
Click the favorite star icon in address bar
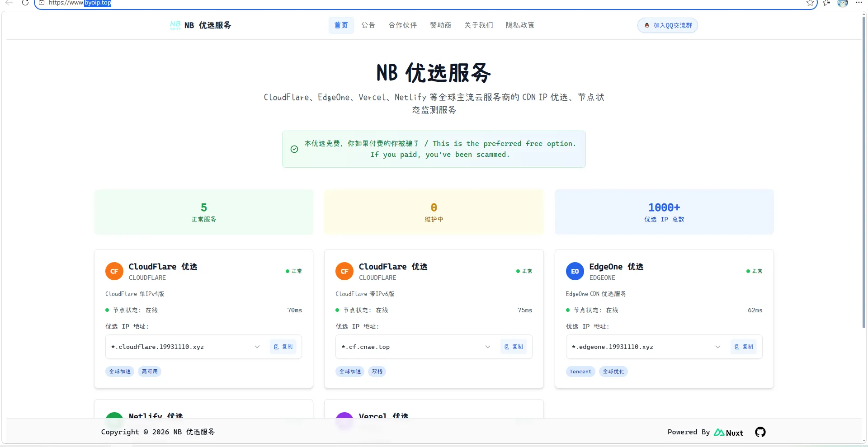[x=810, y=3]
